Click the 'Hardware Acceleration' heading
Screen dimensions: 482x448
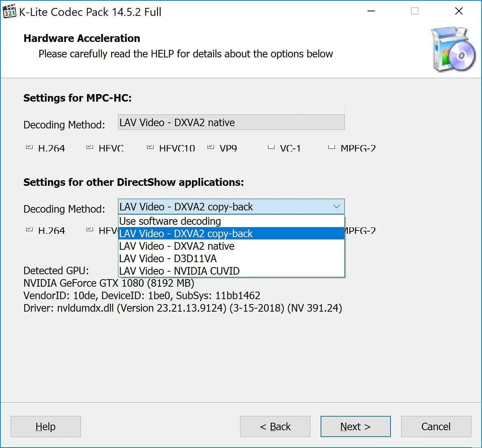point(82,38)
